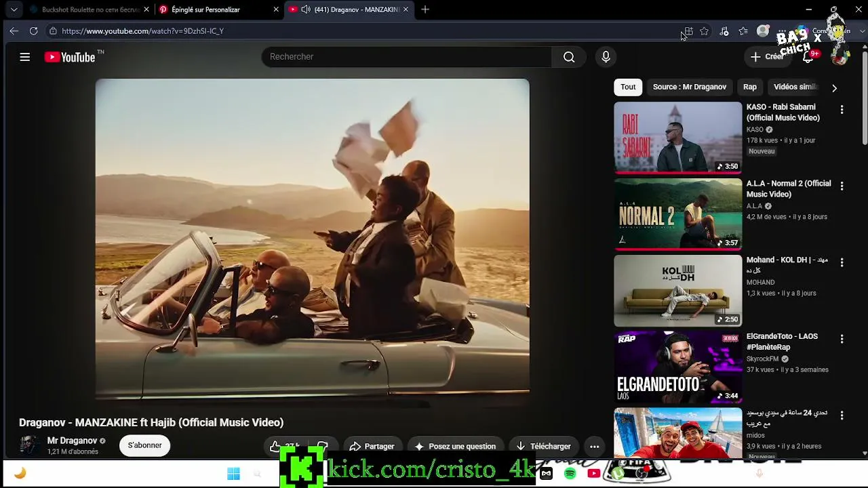Open Spotify from the taskbar
868x488 pixels.
point(570,474)
